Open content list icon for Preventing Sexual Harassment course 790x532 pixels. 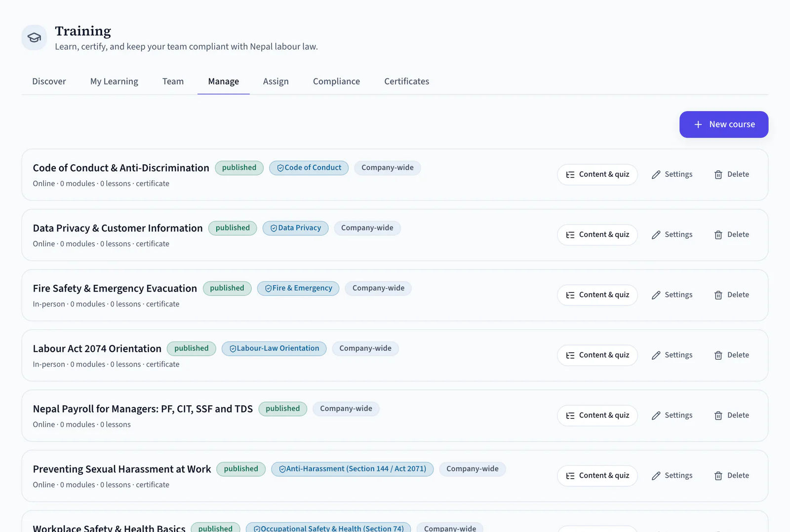(570, 476)
